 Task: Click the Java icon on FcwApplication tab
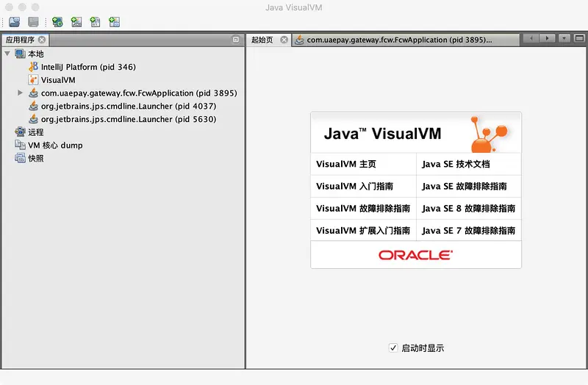(x=299, y=40)
